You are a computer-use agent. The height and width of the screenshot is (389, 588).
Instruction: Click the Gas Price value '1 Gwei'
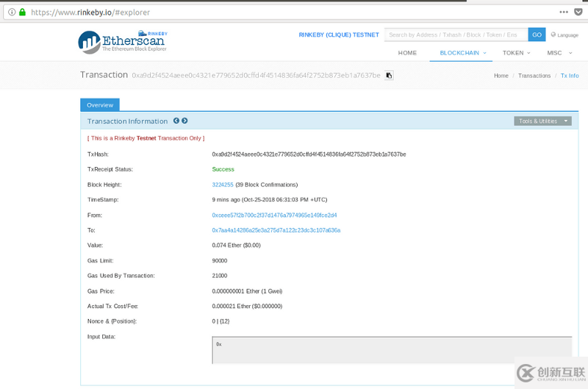[x=247, y=291]
